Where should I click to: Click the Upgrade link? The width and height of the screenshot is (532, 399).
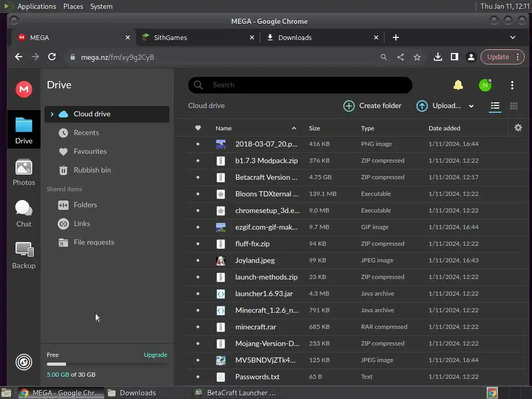coord(155,354)
